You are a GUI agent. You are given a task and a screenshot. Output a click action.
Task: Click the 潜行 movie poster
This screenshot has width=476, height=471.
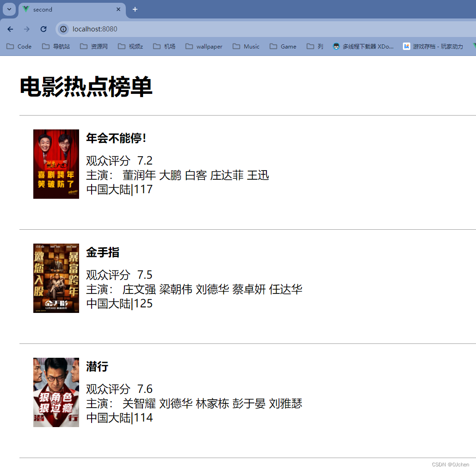pyautogui.click(x=56, y=392)
